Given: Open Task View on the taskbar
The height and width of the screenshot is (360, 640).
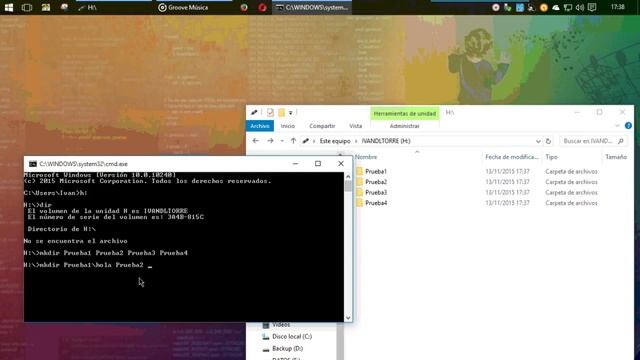Looking at the screenshot, I should coord(27,7).
